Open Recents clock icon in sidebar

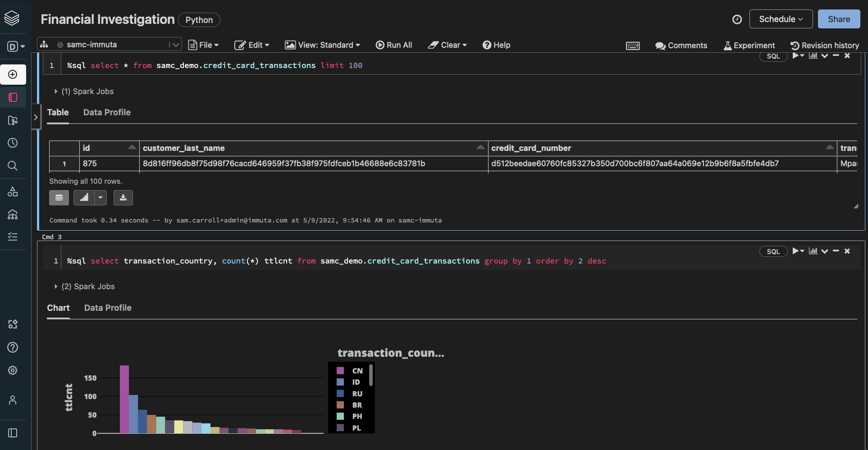coord(13,143)
